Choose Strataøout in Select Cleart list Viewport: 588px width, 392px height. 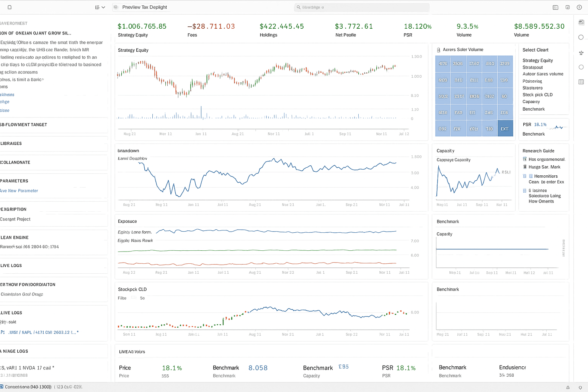[532, 67]
